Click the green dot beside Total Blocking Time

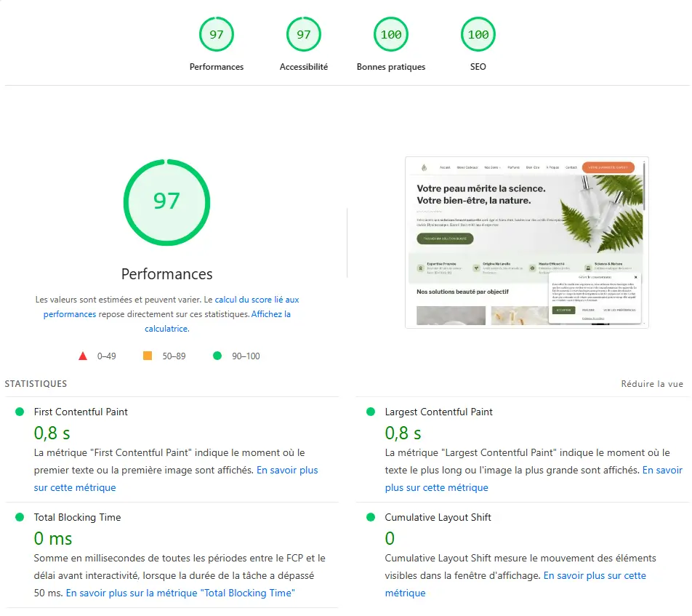[x=20, y=517]
